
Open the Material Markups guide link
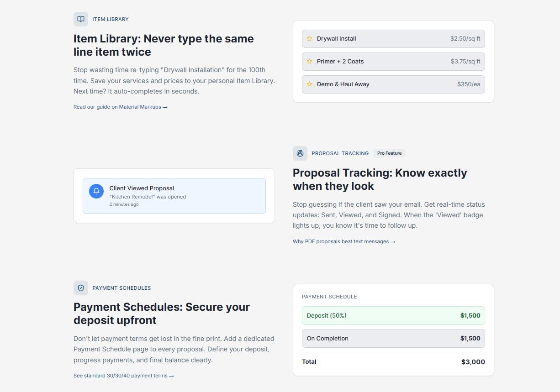point(121,107)
